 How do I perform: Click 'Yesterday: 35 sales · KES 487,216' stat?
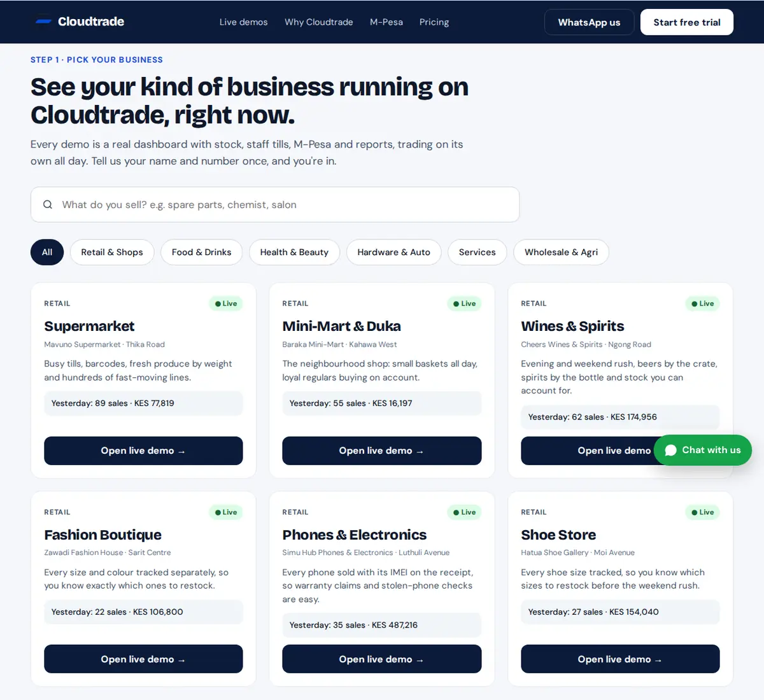coord(381,625)
